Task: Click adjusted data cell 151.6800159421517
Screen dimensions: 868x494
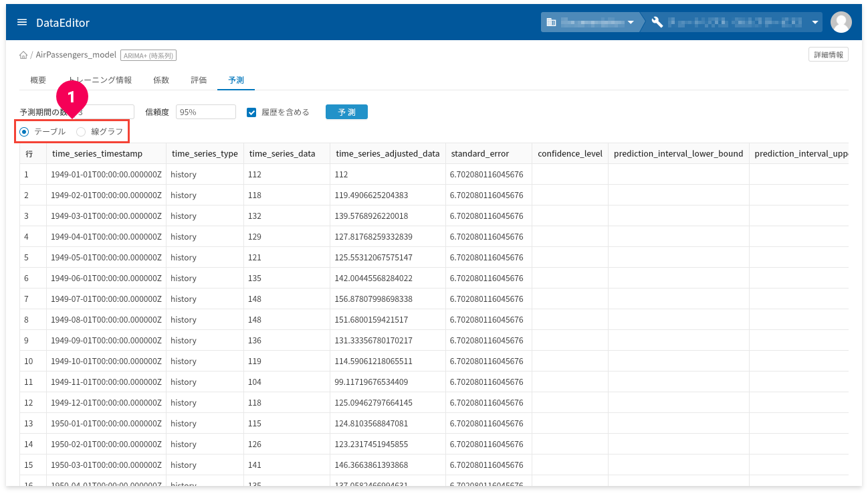Action: (x=388, y=320)
